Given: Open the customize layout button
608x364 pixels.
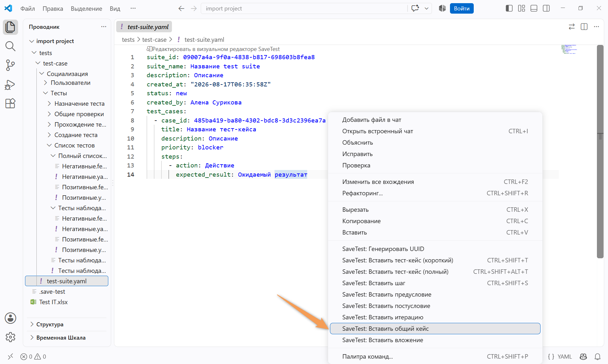Looking at the screenshot, I should tap(522, 9).
